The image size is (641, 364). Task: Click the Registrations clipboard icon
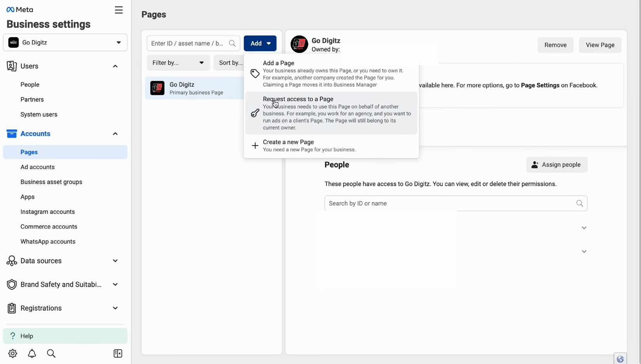[12, 308]
